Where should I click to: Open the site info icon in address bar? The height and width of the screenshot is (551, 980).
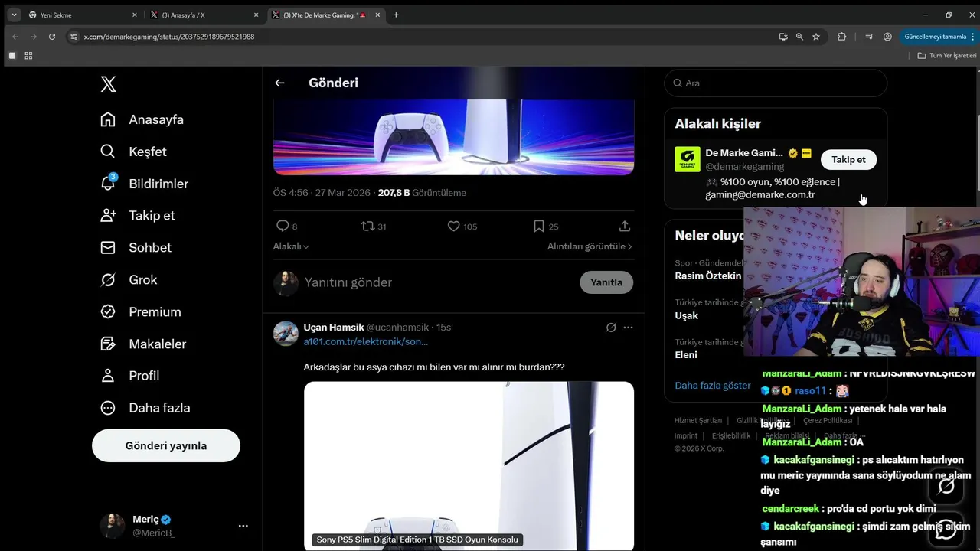pyautogui.click(x=73, y=36)
